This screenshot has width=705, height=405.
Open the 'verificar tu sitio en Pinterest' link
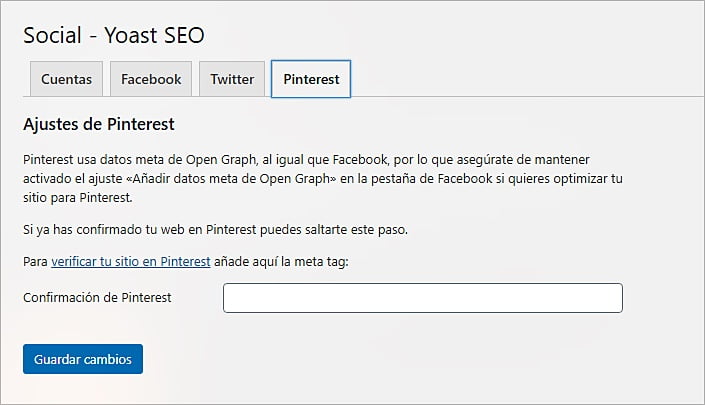pos(130,261)
